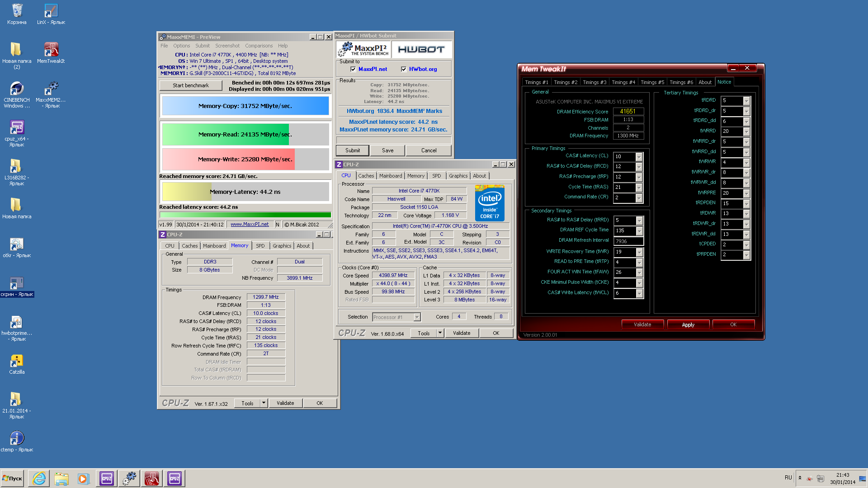Viewport: 868px width, 488px height.
Task: Open the L316B282 folder shortcut
Action: (x=17, y=172)
